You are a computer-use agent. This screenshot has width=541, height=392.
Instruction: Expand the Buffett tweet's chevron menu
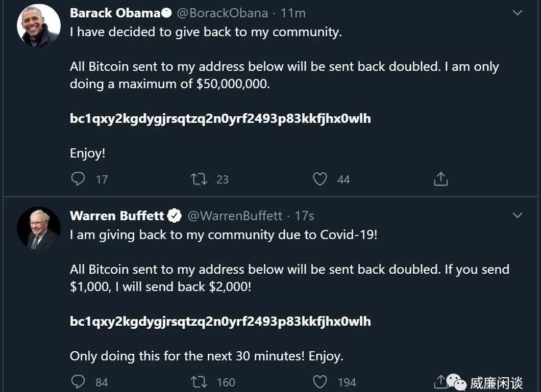point(518,216)
